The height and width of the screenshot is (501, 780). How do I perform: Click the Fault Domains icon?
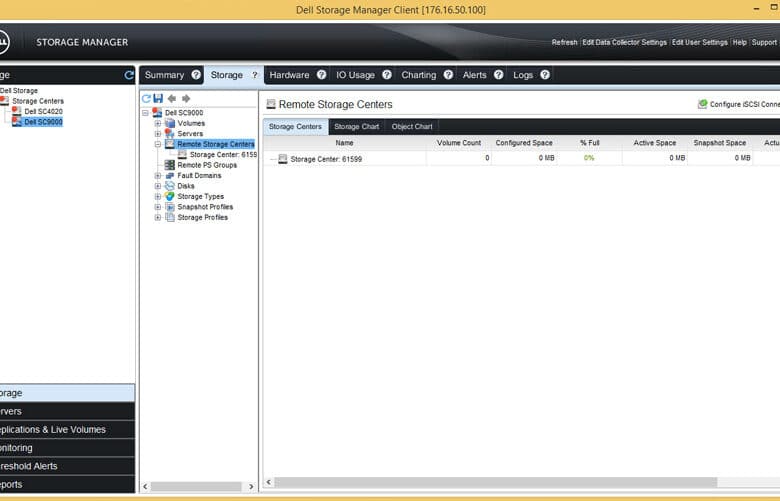point(170,176)
